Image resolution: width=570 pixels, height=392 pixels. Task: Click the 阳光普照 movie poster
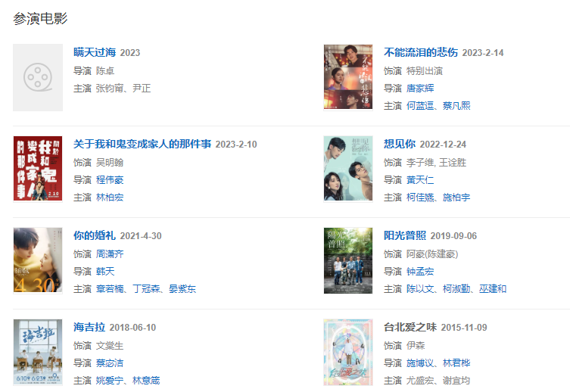point(348,260)
